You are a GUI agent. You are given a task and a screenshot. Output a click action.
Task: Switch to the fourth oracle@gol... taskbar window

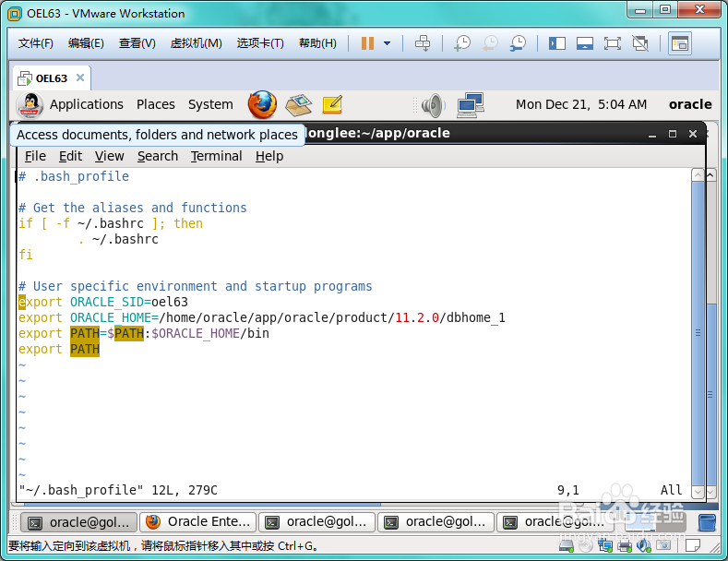tap(555, 522)
